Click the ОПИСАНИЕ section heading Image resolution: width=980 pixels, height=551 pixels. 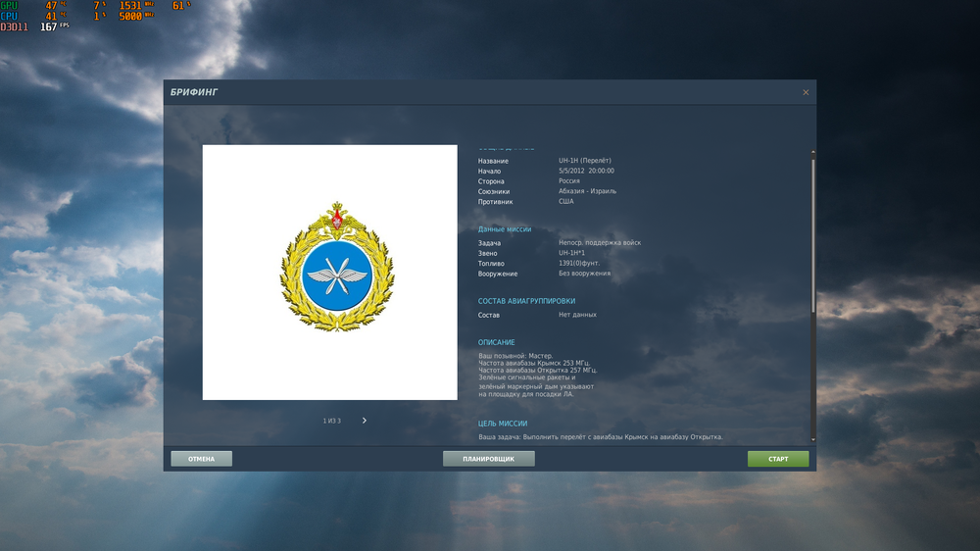coord(496,343)
